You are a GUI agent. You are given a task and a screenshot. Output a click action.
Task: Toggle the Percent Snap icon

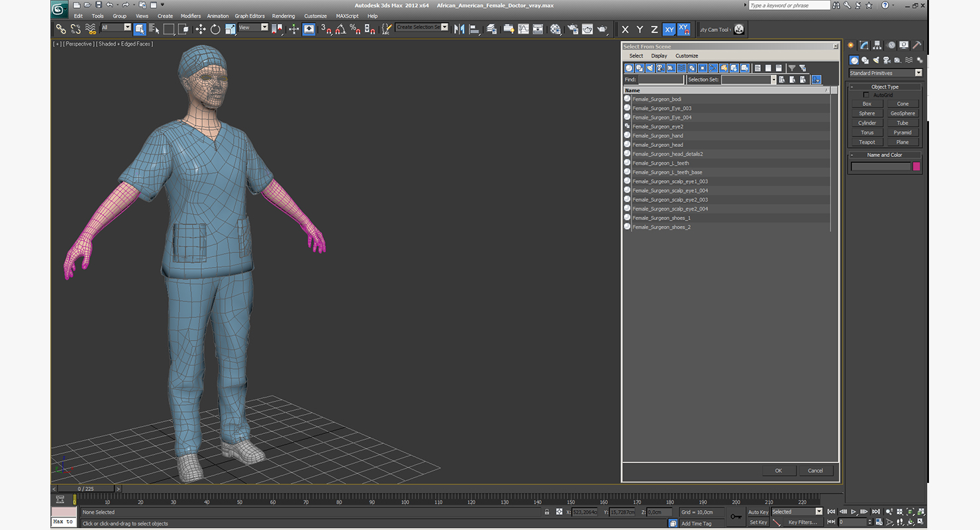[355, 29]
